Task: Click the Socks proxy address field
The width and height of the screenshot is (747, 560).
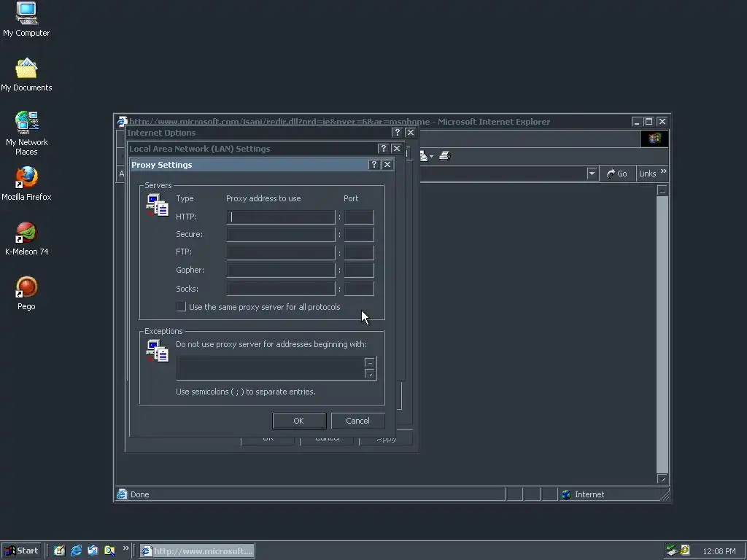Action: pos(281,289)
